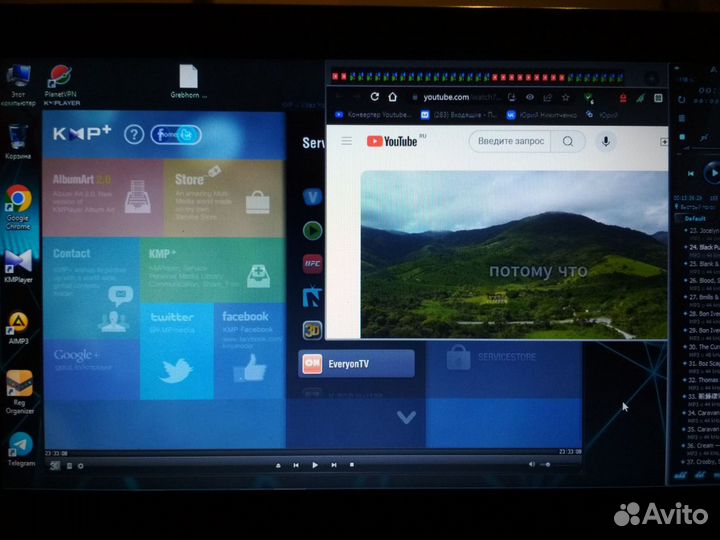
Task: Skip to next track in KMPlayer
Action: tap(334, 465)
